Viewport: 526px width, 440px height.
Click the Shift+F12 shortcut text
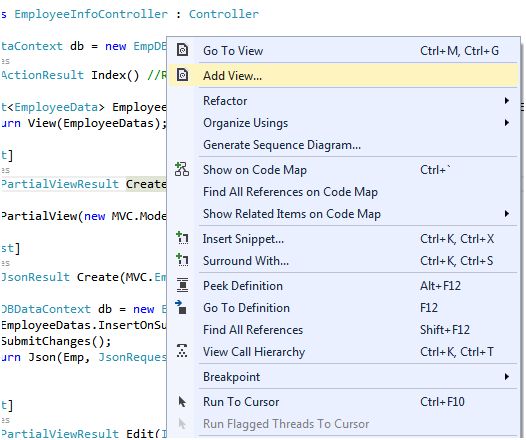tap(445, 330)
